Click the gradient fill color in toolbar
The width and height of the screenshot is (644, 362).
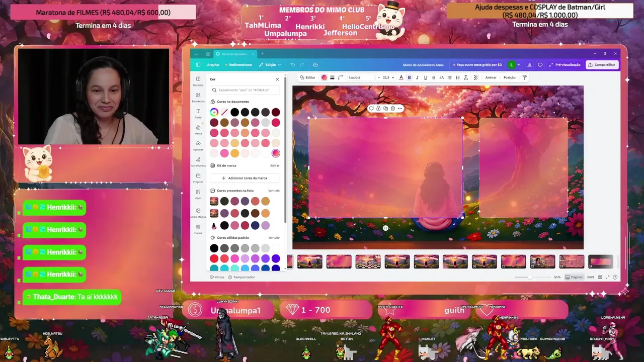pos(324,77)
